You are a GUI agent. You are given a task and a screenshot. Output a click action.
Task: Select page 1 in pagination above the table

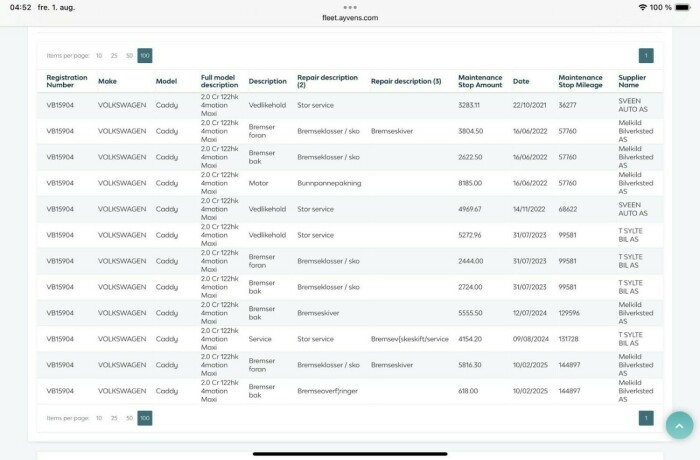coord(646,56)
